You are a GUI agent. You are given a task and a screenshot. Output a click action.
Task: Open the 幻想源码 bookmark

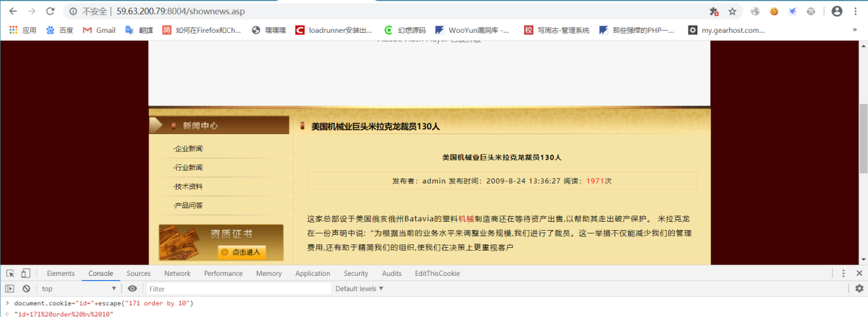click(x=405, y=30)
